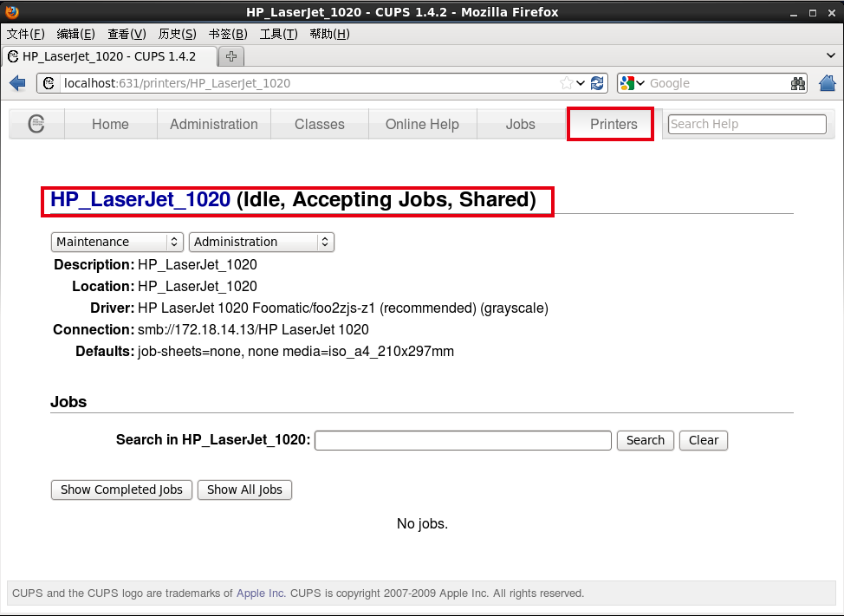Go to the Home tab in CUPS
Viewport: 844px width, 616px height.
click(x=110, y=124)
